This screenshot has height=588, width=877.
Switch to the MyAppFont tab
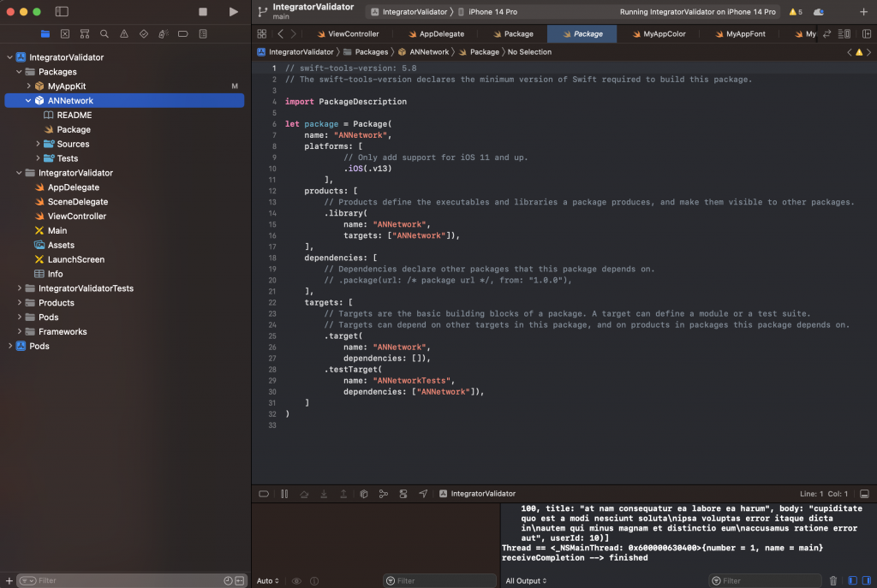[x=740, y=34]
